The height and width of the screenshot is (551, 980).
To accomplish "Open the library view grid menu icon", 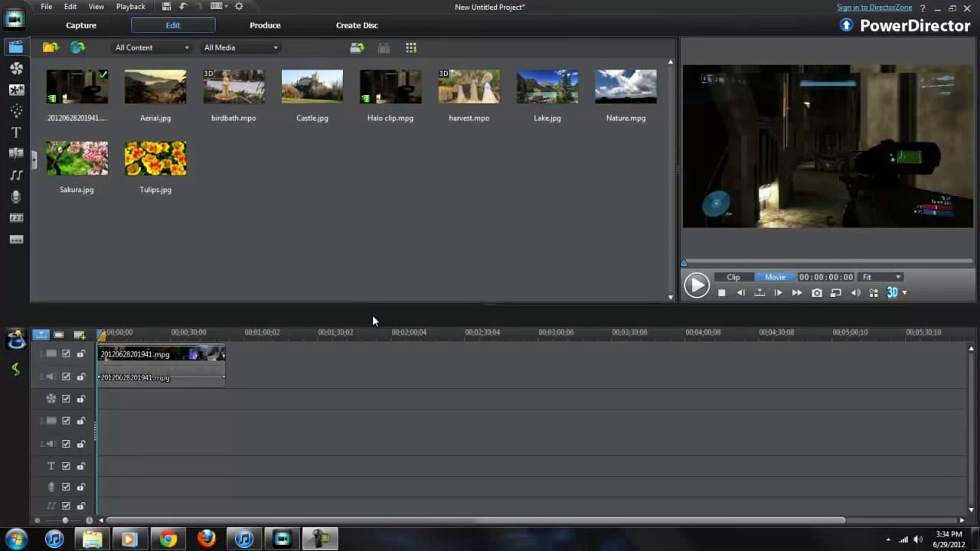I will click(411, 47).
